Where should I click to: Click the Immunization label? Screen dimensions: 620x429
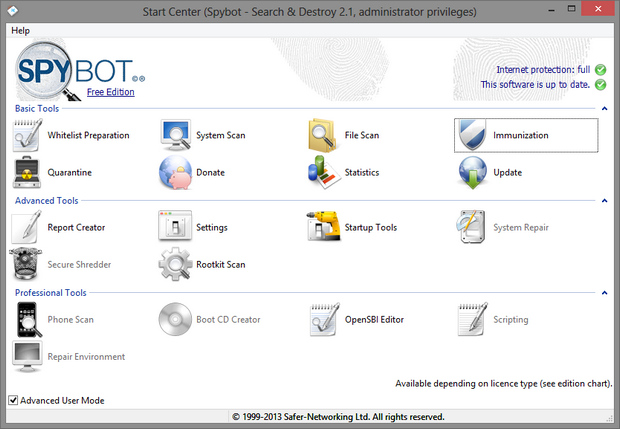tap(521, 135)
